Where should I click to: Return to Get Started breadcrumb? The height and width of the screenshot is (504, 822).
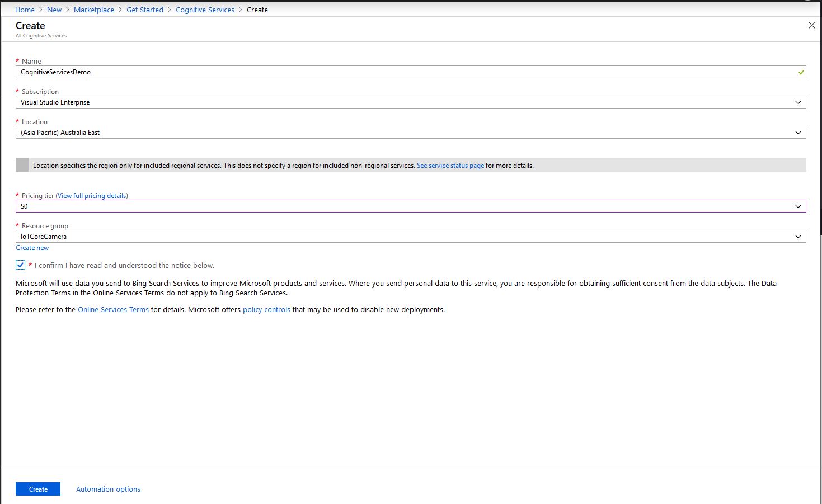point(145,10)
